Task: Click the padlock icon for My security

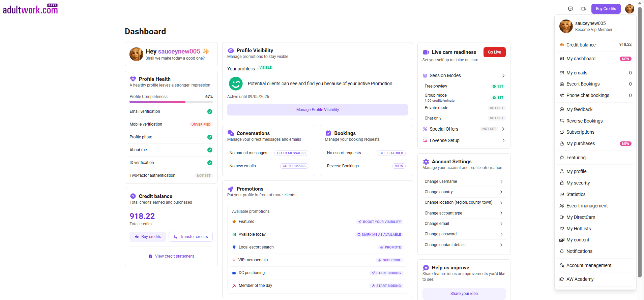Action: click(562, 183)
